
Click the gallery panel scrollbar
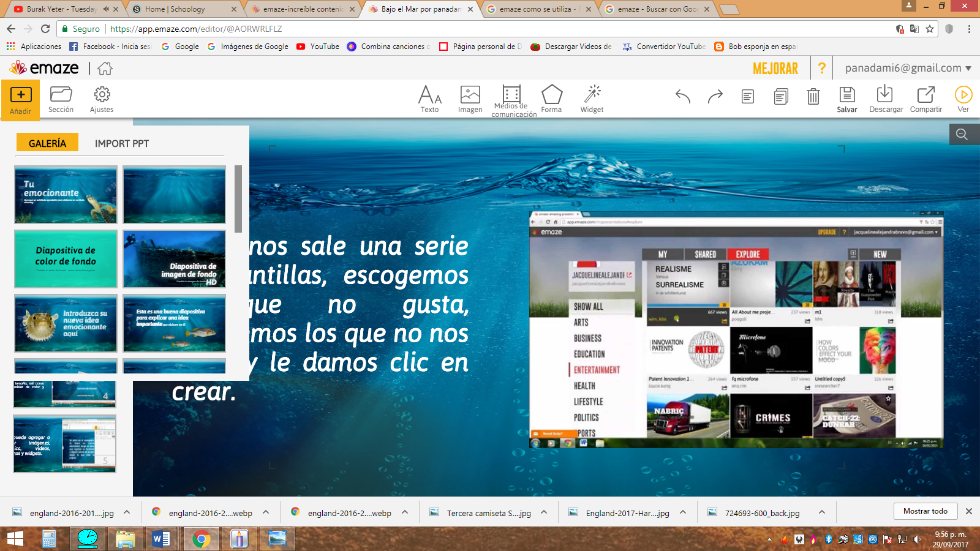238,199
